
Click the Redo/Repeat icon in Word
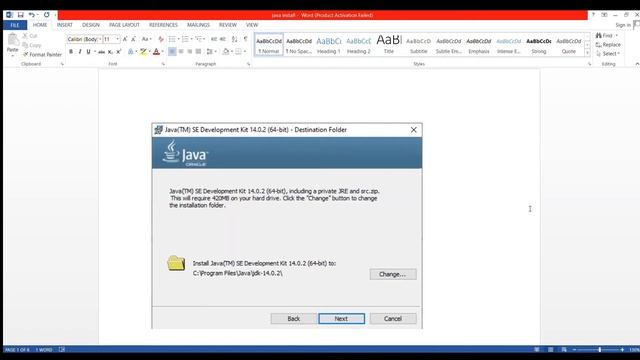coord(47,15)
